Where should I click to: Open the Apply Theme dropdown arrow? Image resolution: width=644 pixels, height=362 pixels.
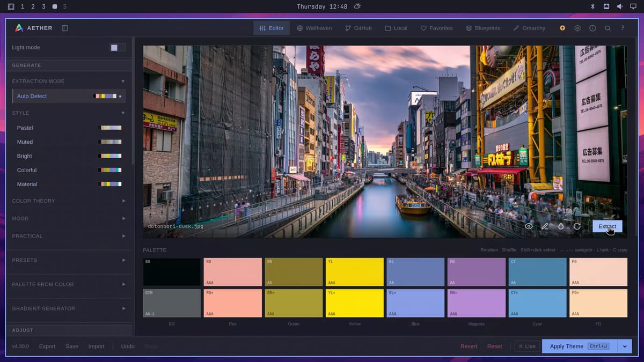click(625, 346)
